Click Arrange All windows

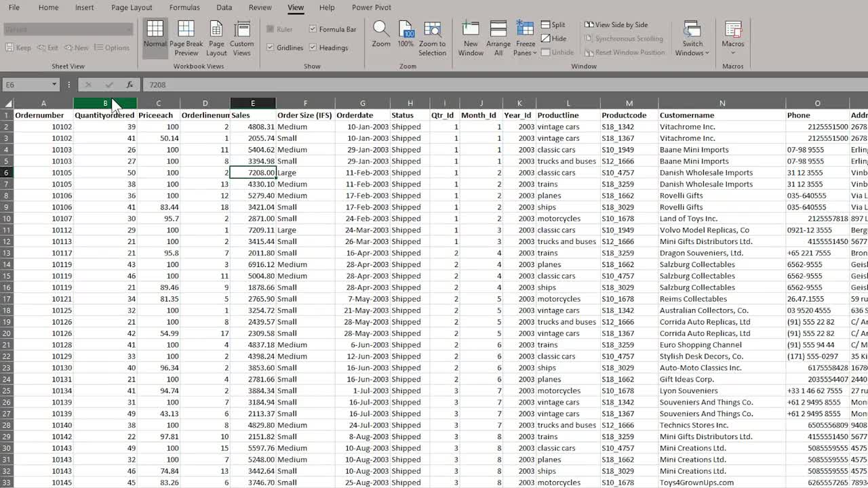[x=498, y=37]
